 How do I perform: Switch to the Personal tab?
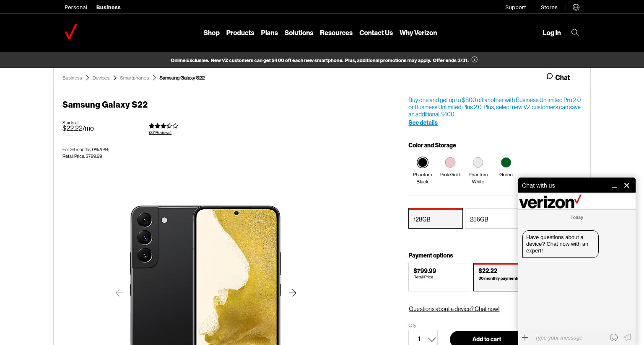click(76, 7)
